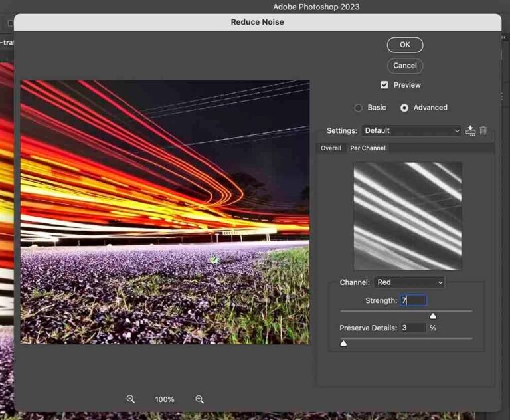
Task: Click the Strength input field
Action: pos(413,300)
